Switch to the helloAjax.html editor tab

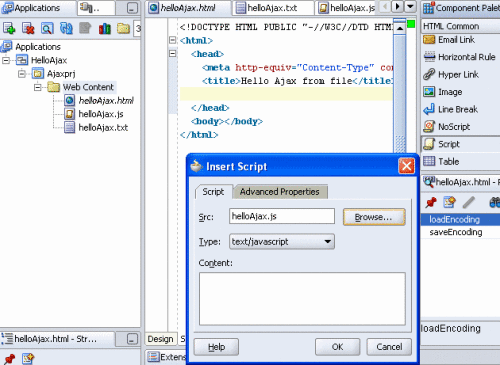pyautogui.click(x=189, y=8)
